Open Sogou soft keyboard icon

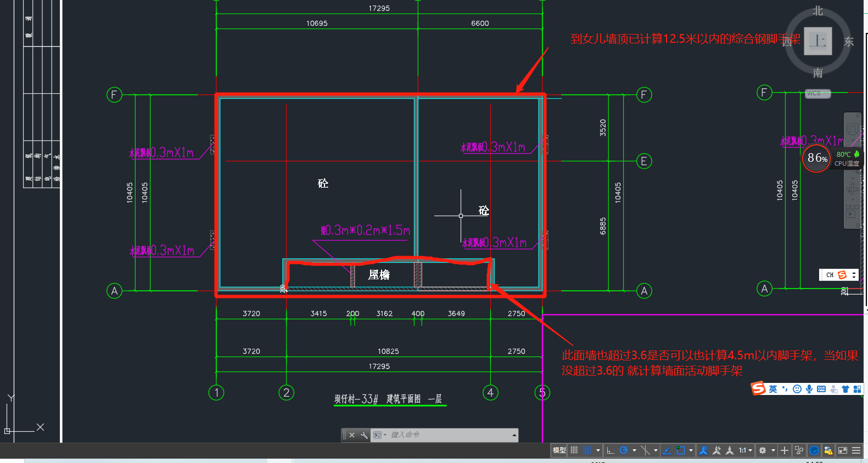coord(821,389)
